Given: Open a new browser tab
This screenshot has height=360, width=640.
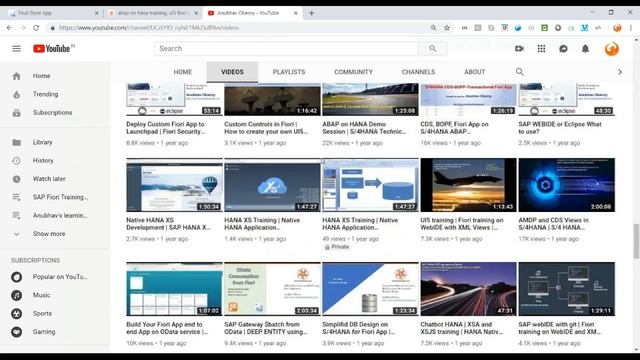Looking at the screenshot, I should tap(311, 13).
